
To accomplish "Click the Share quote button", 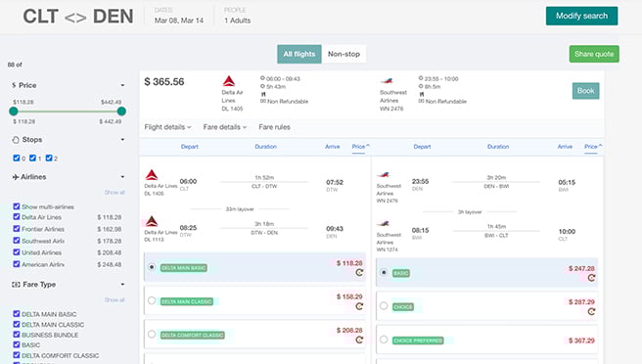I will [594, 54].
